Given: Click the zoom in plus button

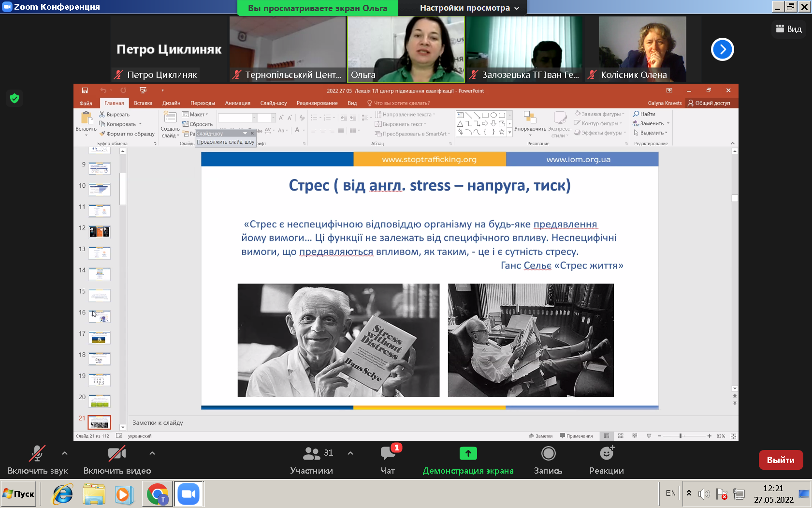Looking at the screenshot, I should click(x=709, y=436).
